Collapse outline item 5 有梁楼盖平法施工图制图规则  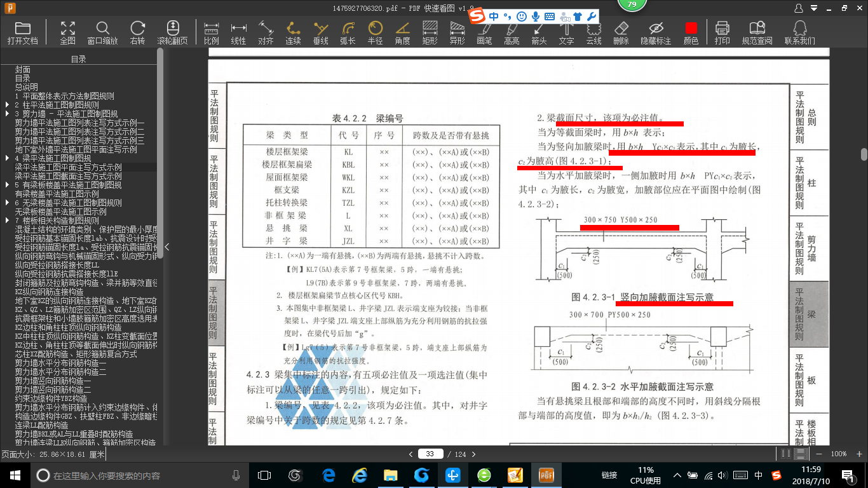tap(8, 185)
